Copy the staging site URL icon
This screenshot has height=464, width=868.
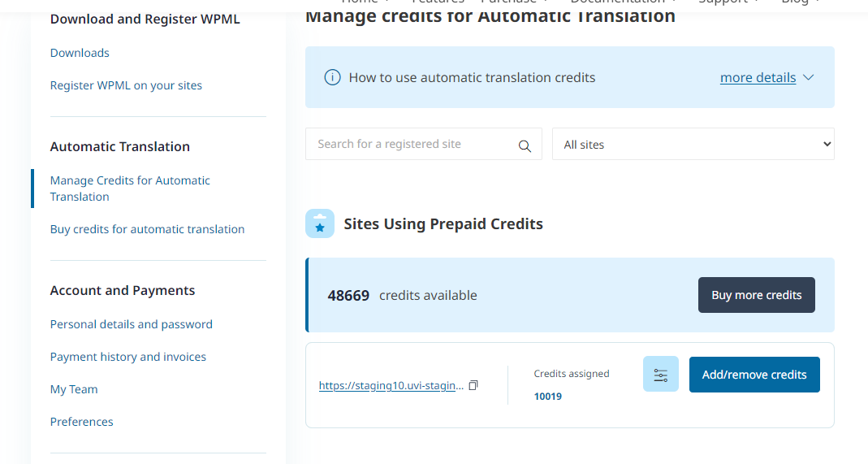473,385
